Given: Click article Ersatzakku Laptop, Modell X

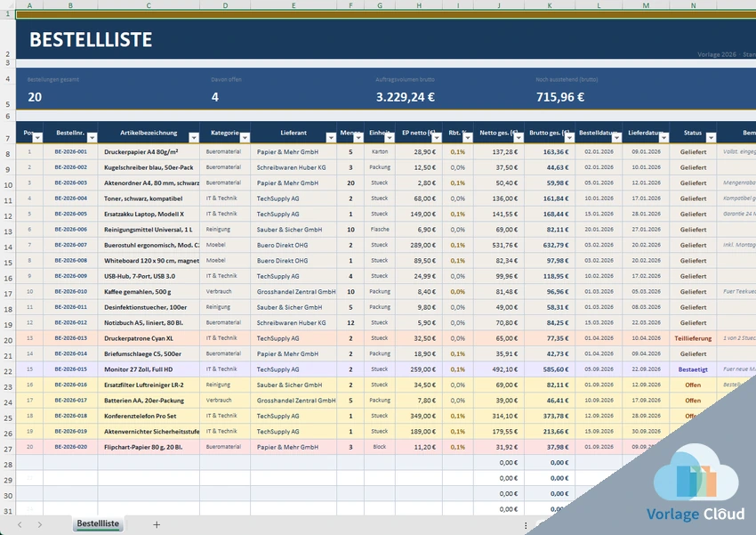Looking at the screenshot, I should (x=144, y=214).
